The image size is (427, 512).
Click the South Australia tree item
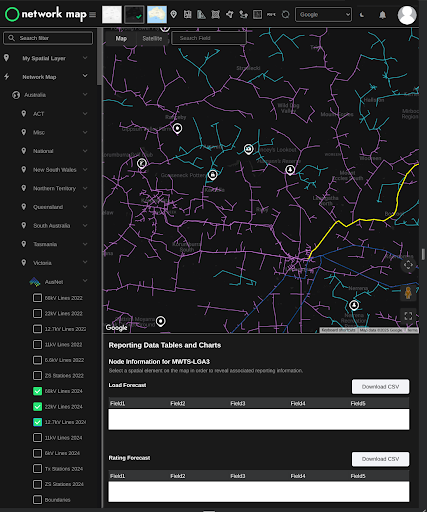[x=51, y=226]
